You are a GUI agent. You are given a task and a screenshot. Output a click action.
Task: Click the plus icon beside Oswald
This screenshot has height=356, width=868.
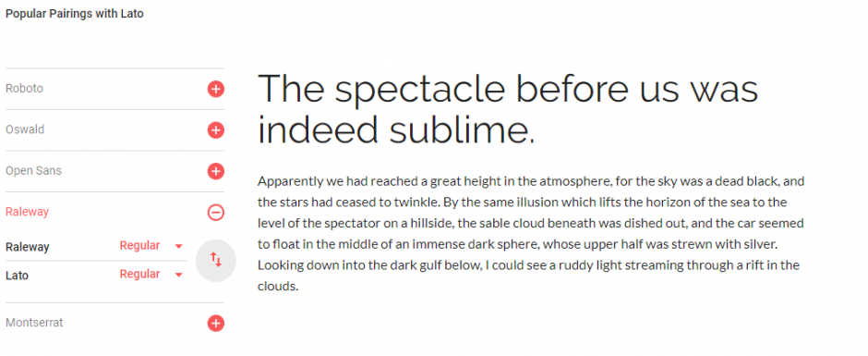(x=216, y=130)
